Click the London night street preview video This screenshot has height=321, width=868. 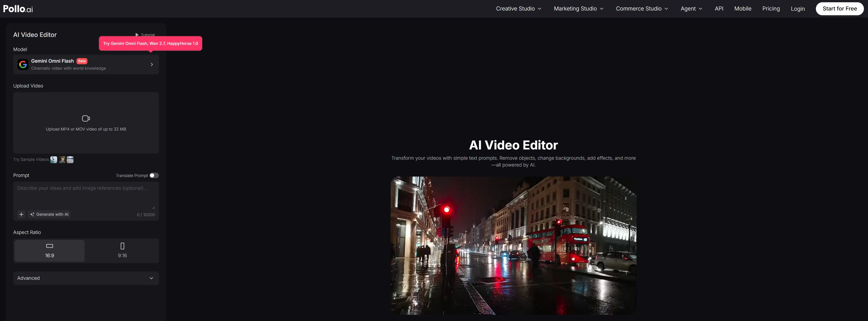[x=513, y=245]
